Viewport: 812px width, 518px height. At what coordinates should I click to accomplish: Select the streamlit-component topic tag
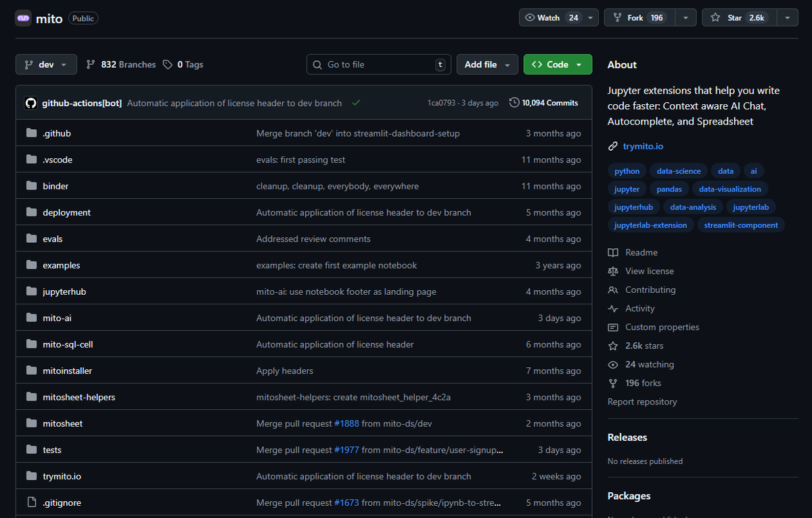coord(741,225)
